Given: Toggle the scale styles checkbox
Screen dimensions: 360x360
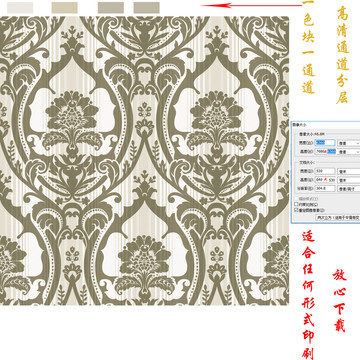Looking at the screenshot, I should tap(296, 199).
